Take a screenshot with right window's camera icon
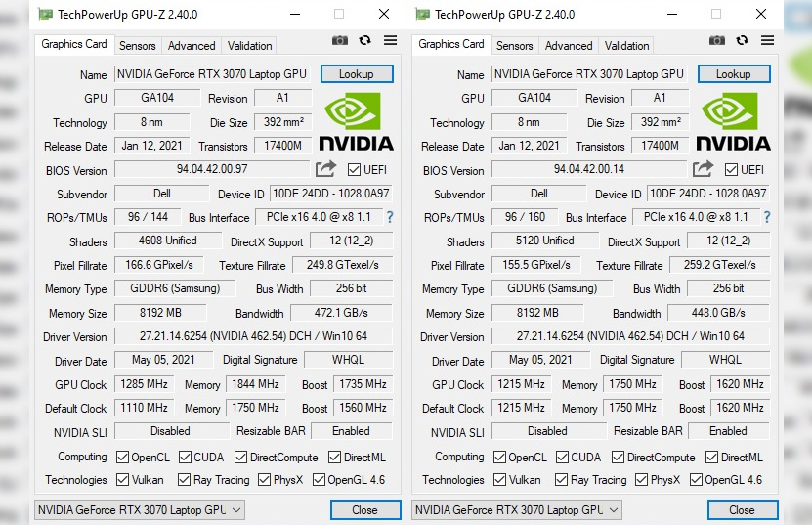The image size is (812, 525). 716,40
